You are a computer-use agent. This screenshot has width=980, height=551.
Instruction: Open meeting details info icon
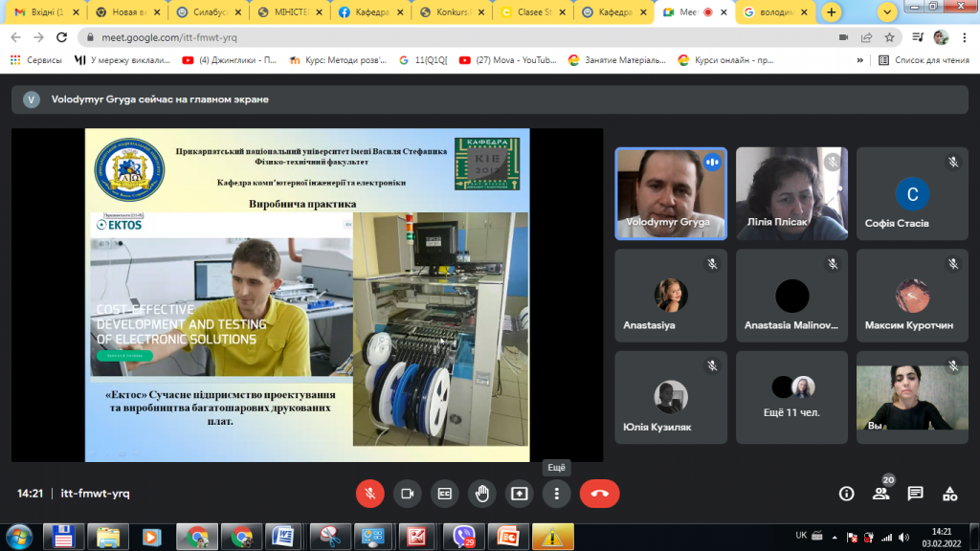point(846,494)
